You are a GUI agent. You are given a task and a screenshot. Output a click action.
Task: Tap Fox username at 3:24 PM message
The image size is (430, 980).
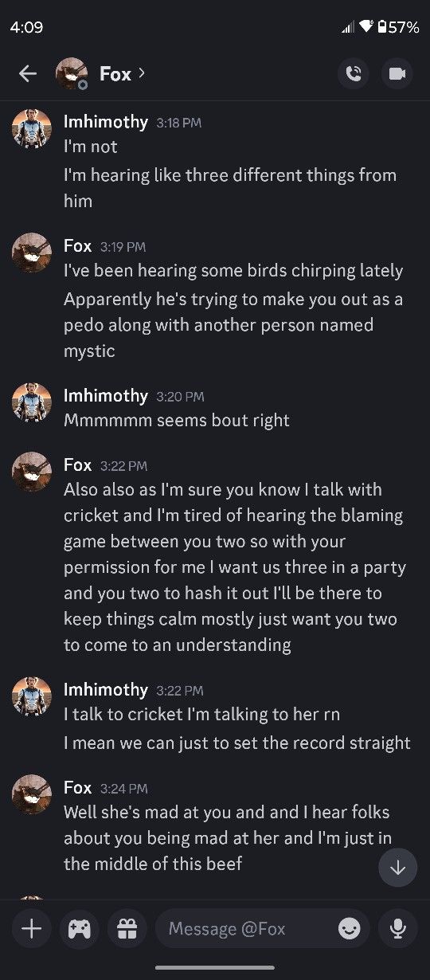[77, 787]
